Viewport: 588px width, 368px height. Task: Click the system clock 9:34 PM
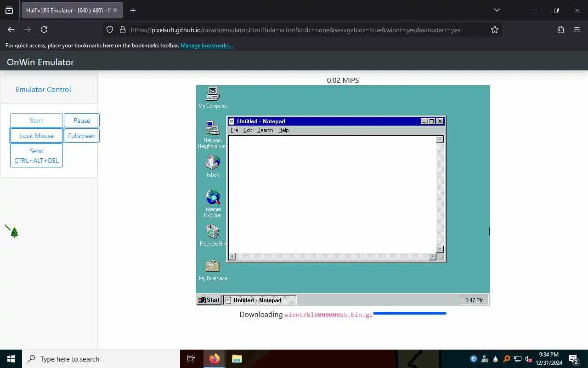coord(549,359)
